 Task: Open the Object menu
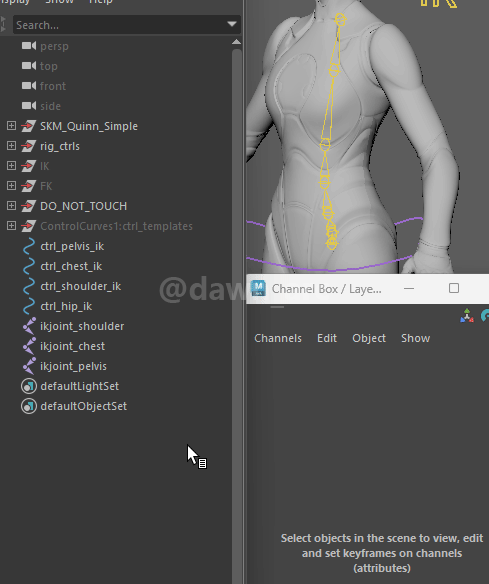[369, 338]
